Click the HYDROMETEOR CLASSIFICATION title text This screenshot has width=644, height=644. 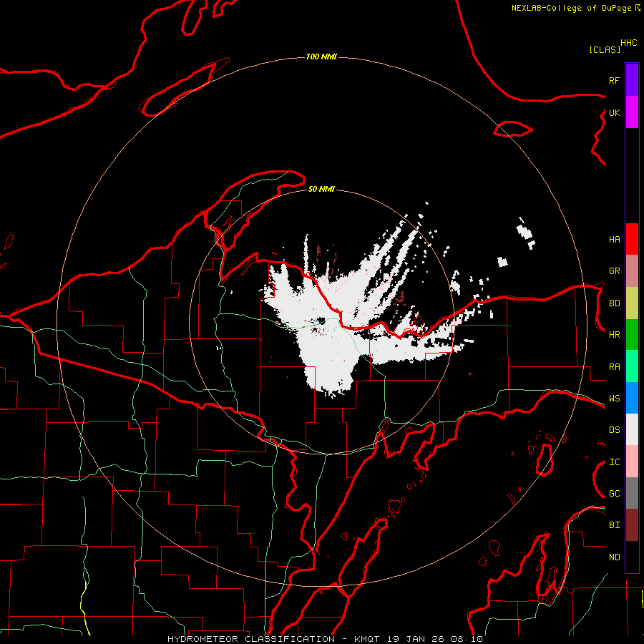[251, 639]
